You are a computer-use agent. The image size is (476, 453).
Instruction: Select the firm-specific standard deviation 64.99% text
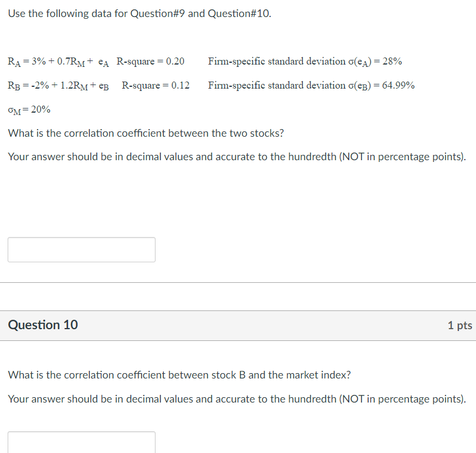point(311,85)
